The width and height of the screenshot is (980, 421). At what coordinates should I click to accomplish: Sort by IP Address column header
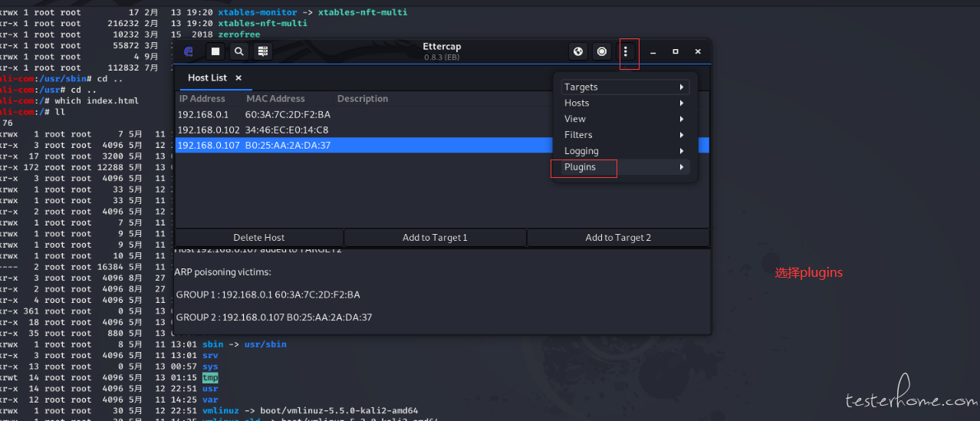point(202,99)
